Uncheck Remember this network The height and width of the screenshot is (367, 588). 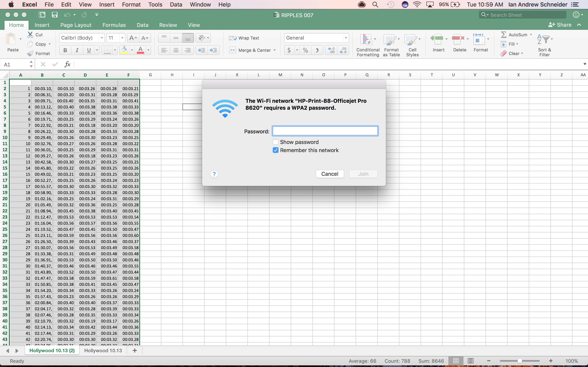click(275, 150)
